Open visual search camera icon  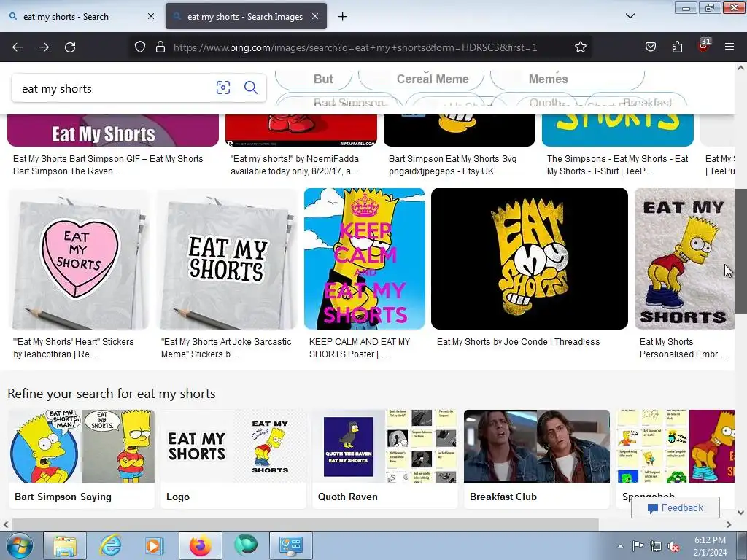[x=223, y=87]
